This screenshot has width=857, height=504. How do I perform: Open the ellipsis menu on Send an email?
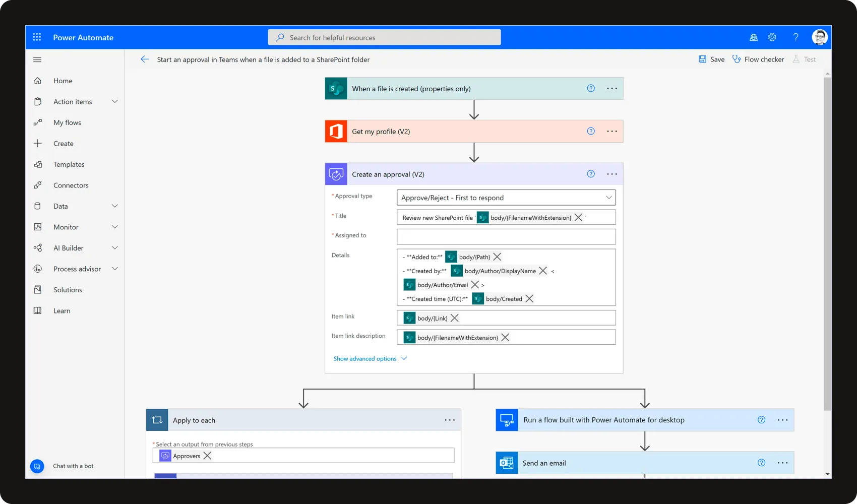pyautogui.click(x=782, y=463)
